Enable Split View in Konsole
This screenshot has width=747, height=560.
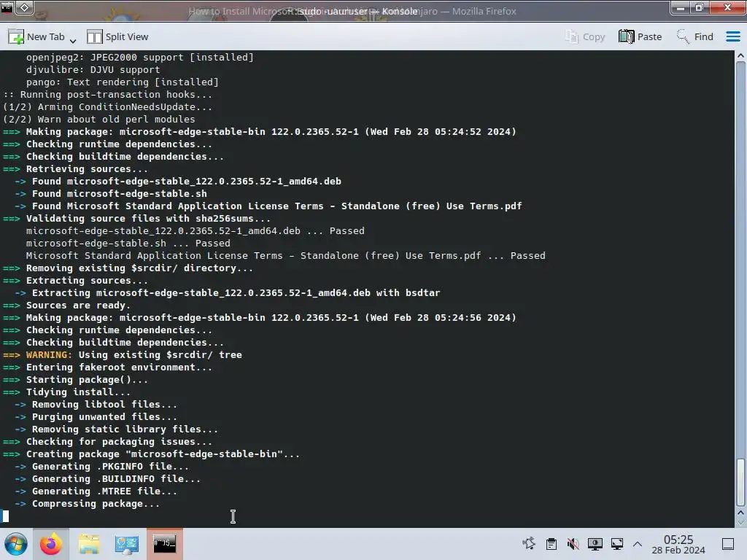coord(117,36)
